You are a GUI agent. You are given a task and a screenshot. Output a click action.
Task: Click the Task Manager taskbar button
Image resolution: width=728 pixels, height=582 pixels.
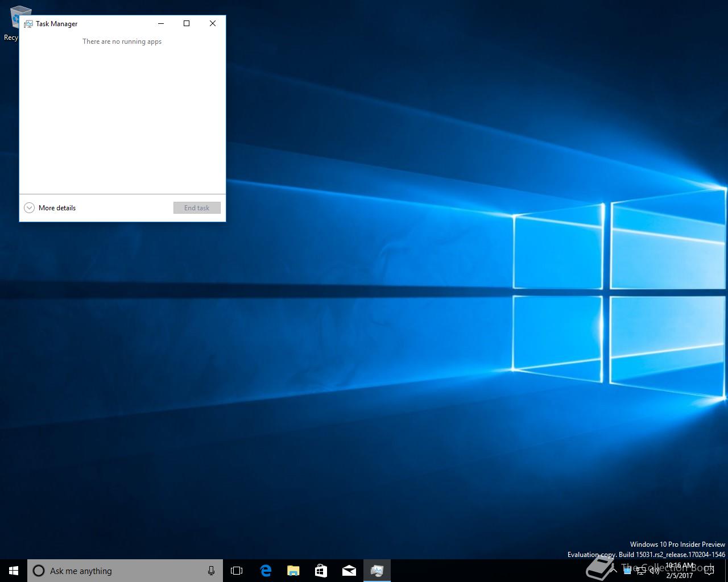(x=377, y=571)
